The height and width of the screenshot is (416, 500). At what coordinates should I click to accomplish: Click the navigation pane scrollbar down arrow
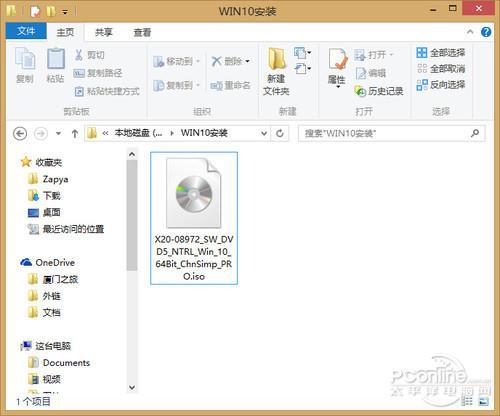click(132, 387)
